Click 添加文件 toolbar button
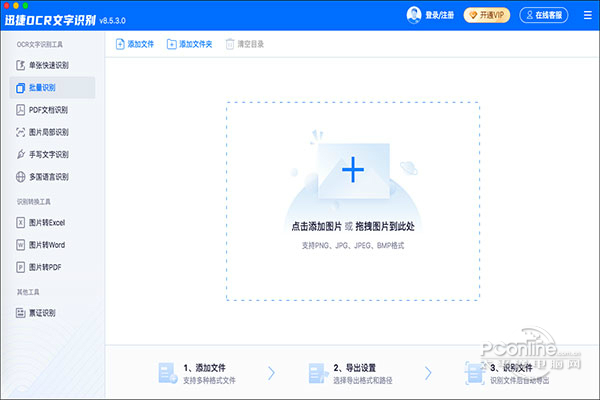 (135, 44)
